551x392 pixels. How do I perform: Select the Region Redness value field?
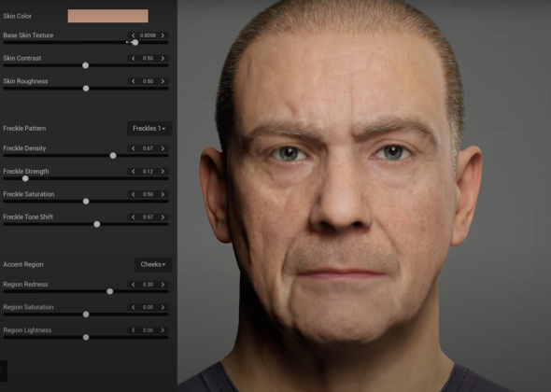click(x=148, y=285)
